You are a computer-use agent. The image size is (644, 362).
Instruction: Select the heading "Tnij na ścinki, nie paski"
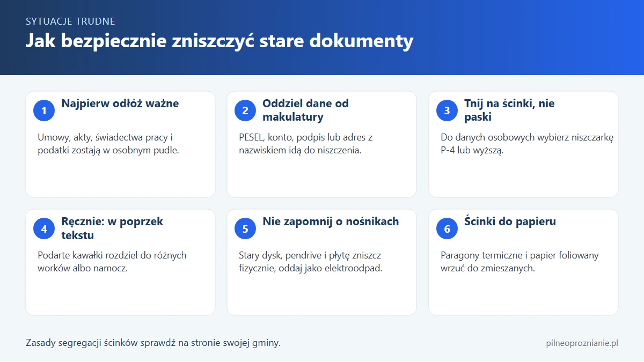509,110
